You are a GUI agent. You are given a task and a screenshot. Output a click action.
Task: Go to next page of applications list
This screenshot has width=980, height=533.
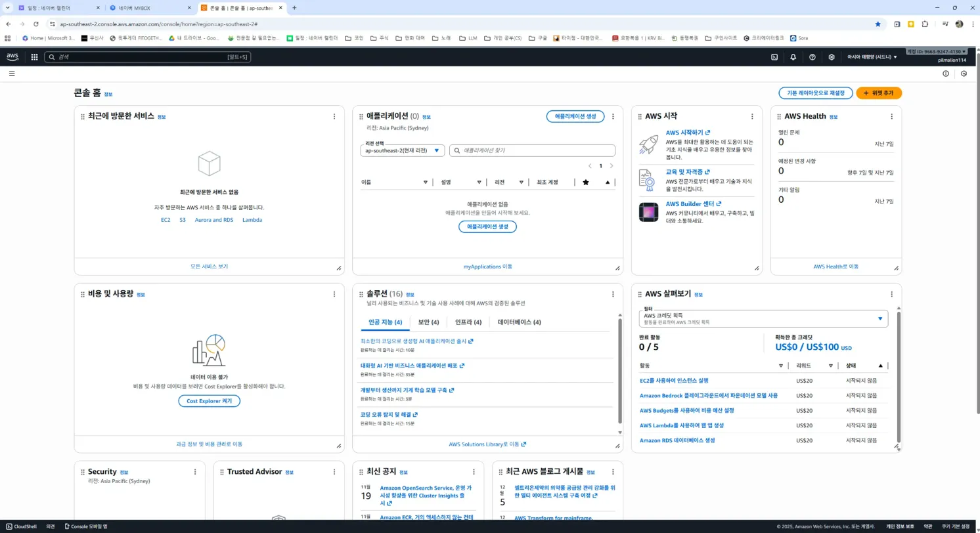pyautogui.click(x=612, y=166)
